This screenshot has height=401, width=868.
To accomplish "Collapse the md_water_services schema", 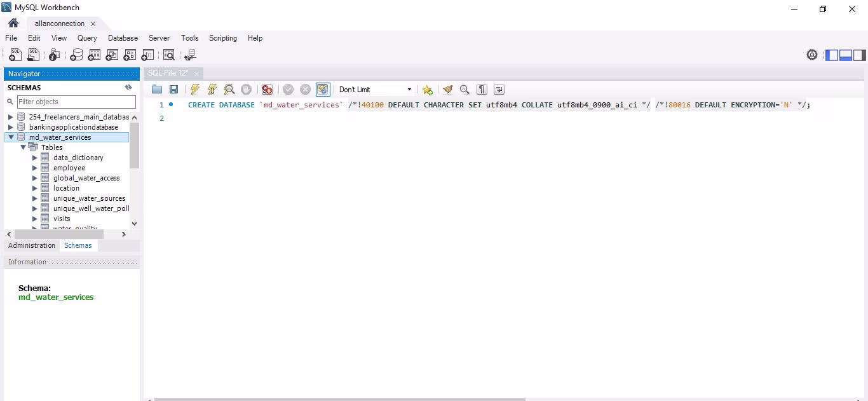I will tap(11, 137).
